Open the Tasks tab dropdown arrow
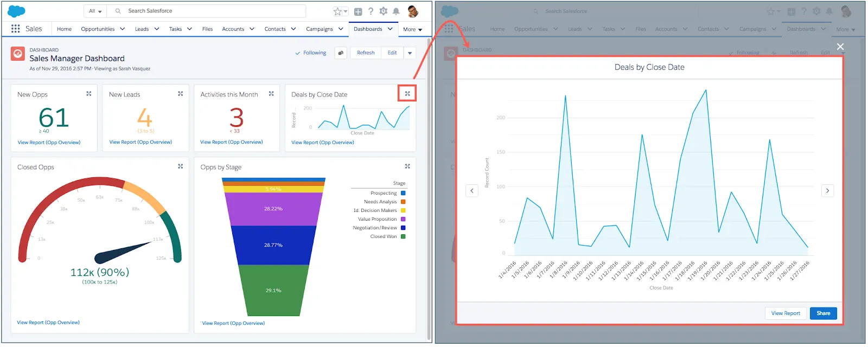Screen dimensions: 868x347 point(190,29)
